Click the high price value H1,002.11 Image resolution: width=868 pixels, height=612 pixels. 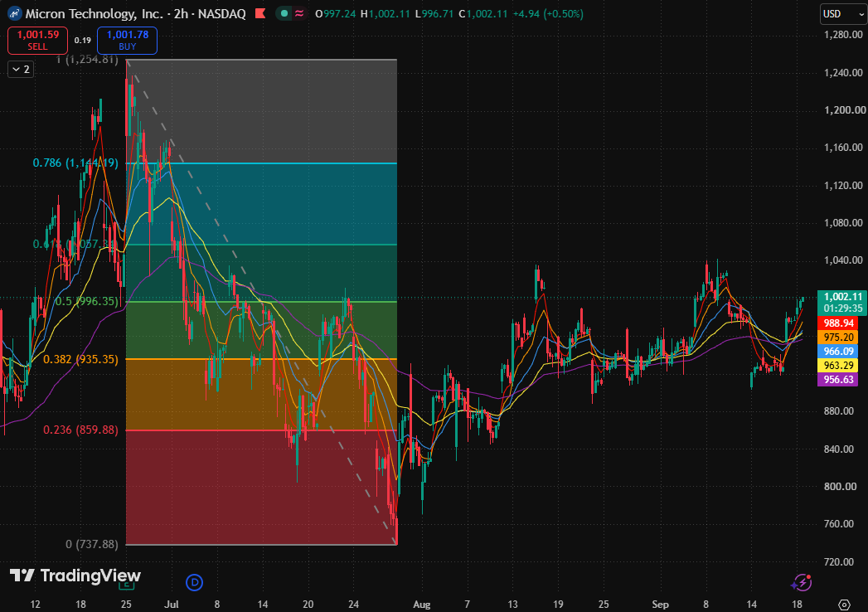[386, 14]
